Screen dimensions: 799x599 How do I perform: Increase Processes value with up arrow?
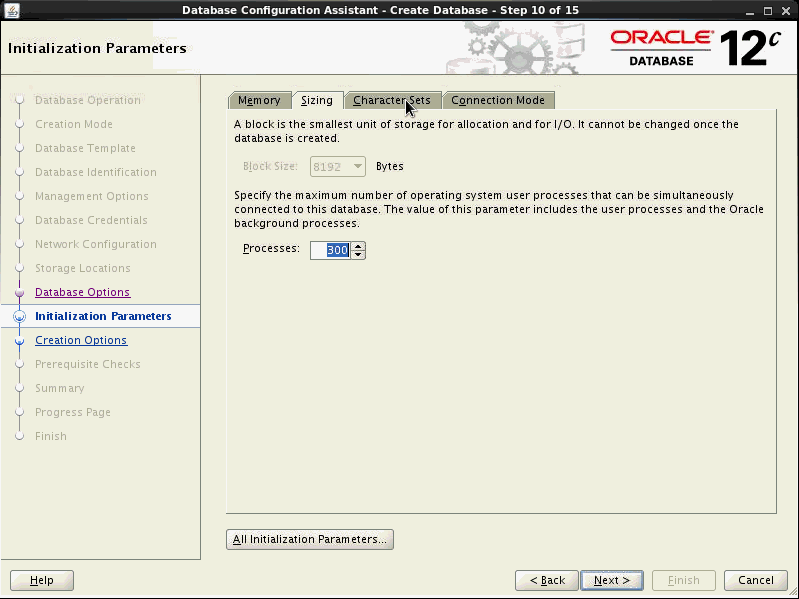click(x=359, y=246)
